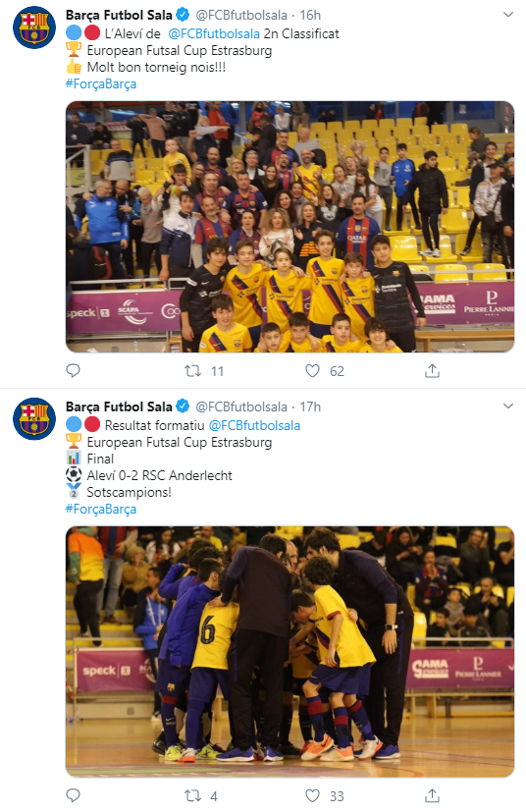Screen dimensions: 526x812
Task: Open Barça Futbol Sala avatar on first tweet
Action: 34,27
